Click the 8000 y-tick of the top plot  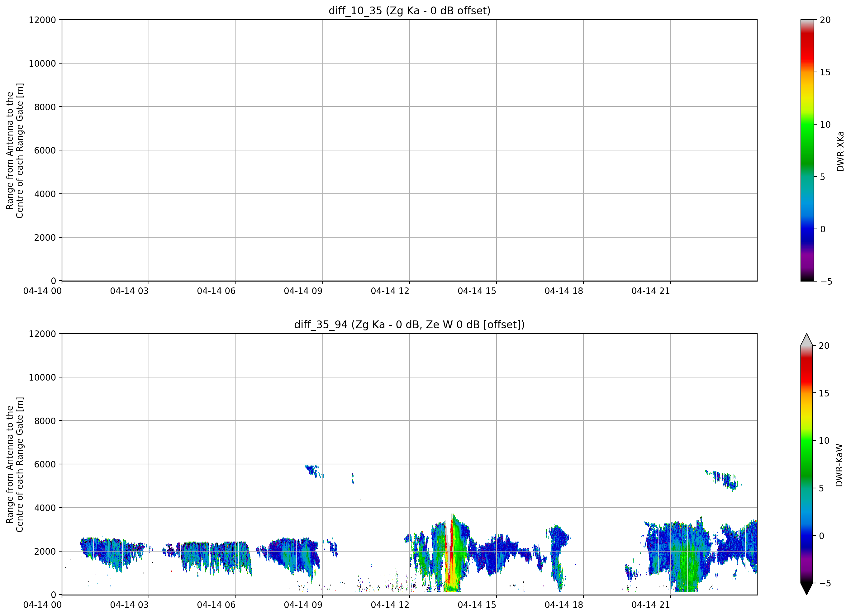coord(45,107)
